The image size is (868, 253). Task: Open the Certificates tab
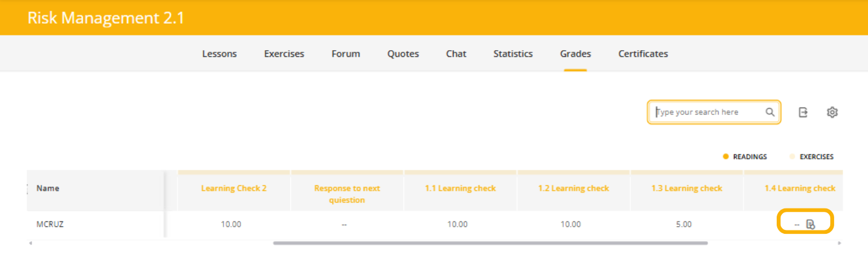coord(643,54)
